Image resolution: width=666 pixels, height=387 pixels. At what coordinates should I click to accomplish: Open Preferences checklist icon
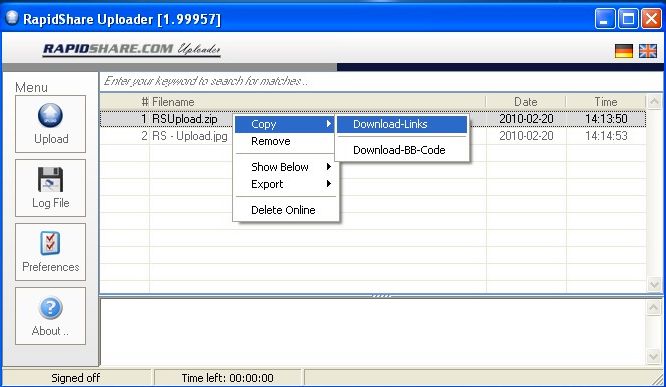pos(51,243)
